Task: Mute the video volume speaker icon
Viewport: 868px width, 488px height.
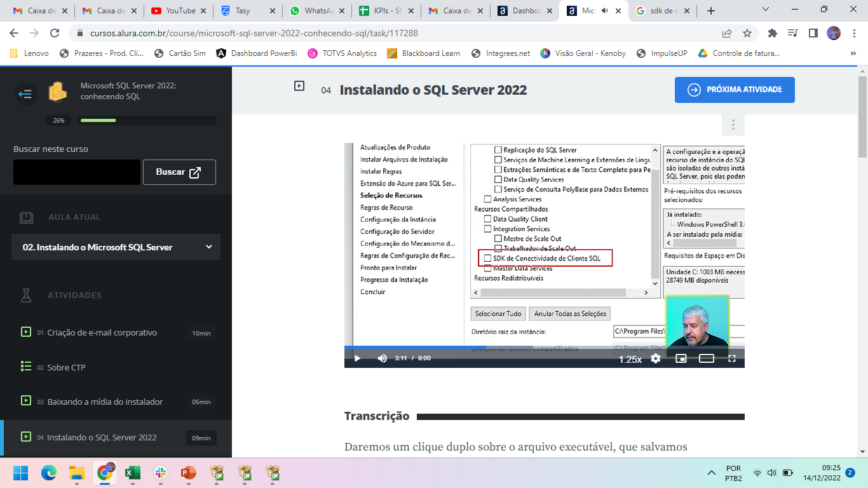Action: click(x=382, y=358)
